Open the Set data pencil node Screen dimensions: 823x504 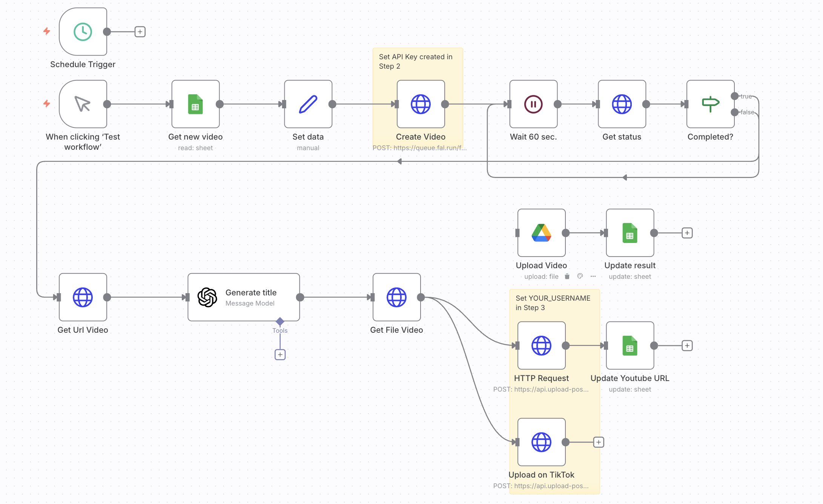tap(308, 104)
